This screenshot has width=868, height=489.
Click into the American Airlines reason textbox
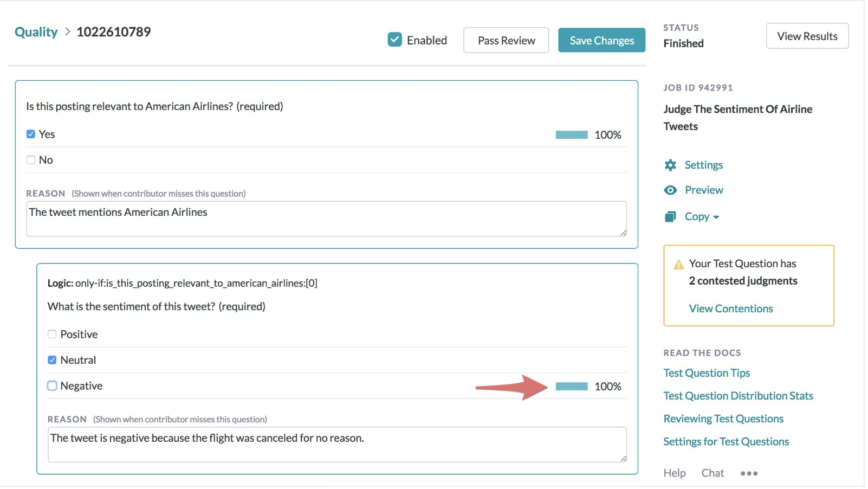pyautogui.click(x=326, y=219)
